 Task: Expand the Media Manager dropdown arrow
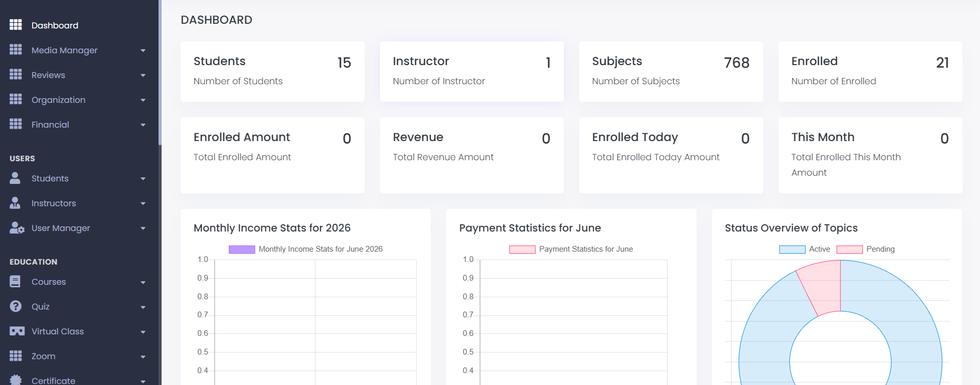143,51
